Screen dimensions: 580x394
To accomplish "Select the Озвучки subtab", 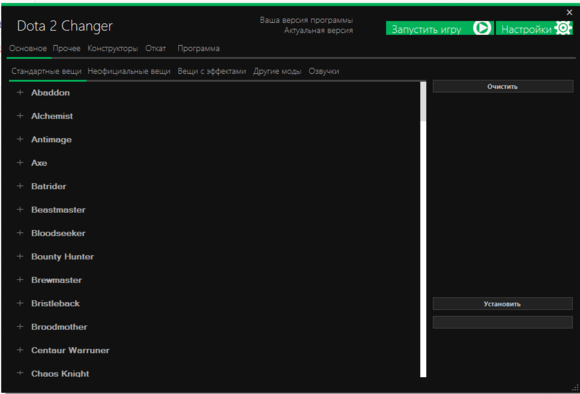I will (324, 71).
